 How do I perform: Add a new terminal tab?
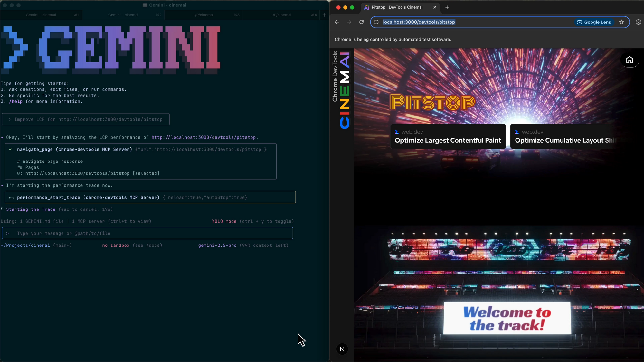pos(324,15)
